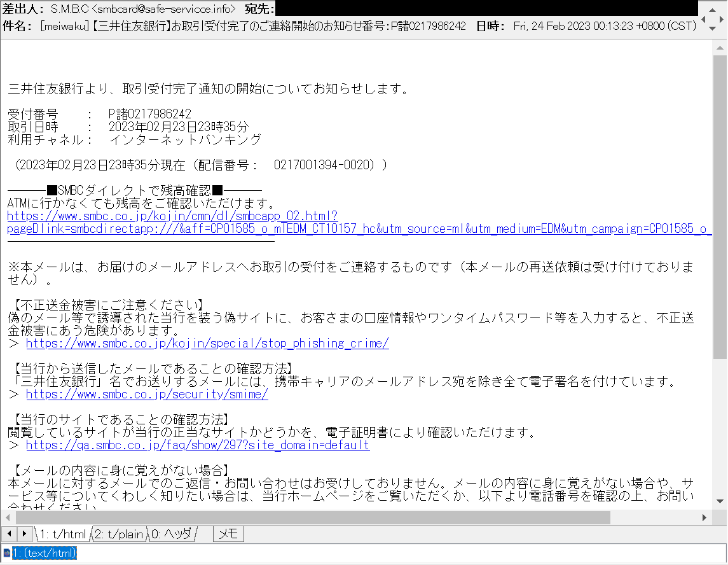This screenshot has width=728, height=565.
Task: Click the horizontal scrollbar right arrow
Action: [x=704, y=518]
